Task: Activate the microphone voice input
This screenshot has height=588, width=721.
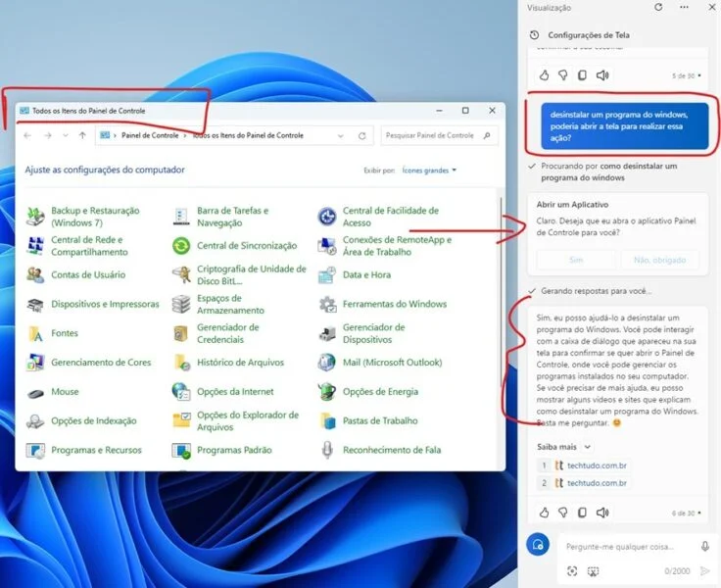Action: coord(705,546)
